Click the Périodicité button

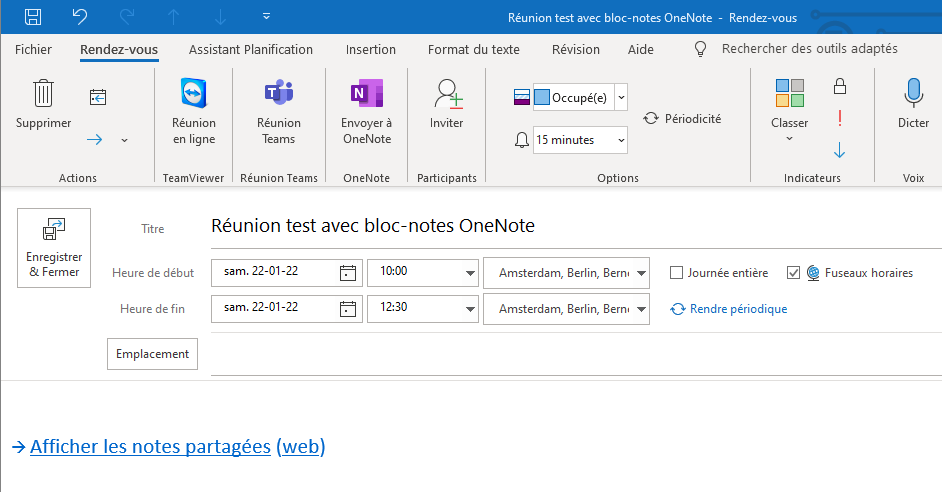pyautogui.click(x=682, y=118)
